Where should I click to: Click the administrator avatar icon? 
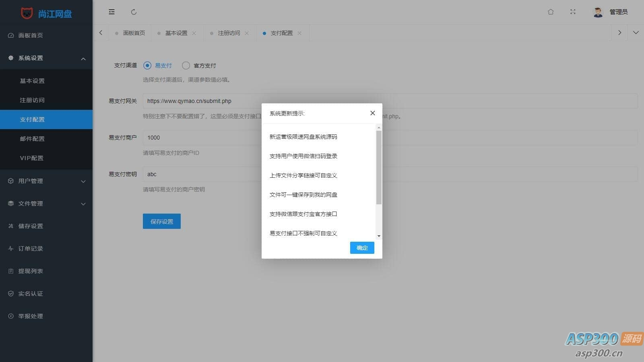coord(598,12)
